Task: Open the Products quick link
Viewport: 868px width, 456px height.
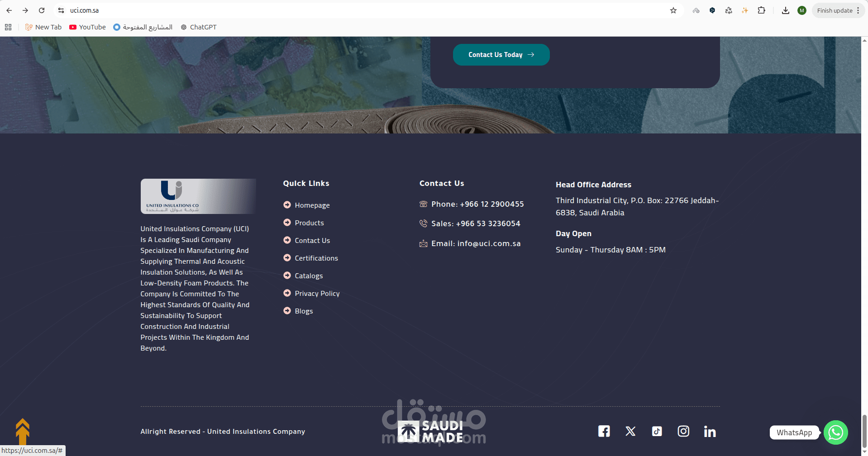Action: [x=309, y=223]
